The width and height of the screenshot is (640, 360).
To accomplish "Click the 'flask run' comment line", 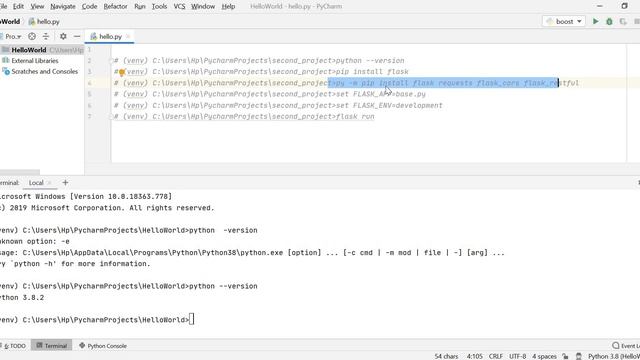I will click(244, 117).
